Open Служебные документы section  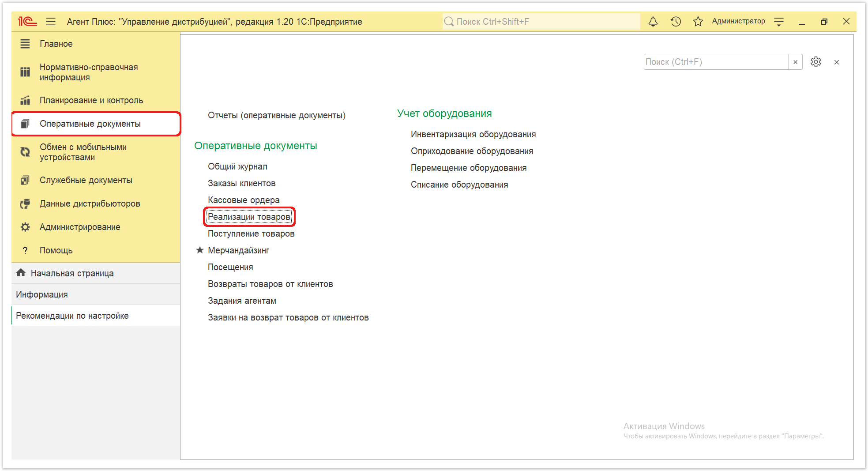96,180
